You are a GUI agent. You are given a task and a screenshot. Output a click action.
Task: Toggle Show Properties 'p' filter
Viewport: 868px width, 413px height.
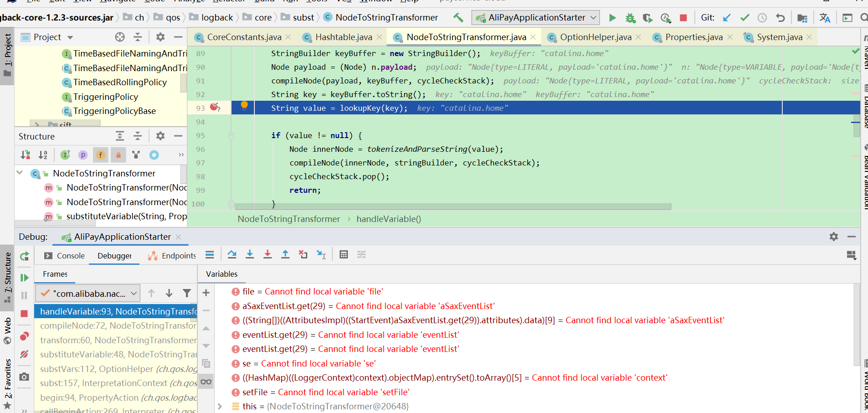(83, 155)
